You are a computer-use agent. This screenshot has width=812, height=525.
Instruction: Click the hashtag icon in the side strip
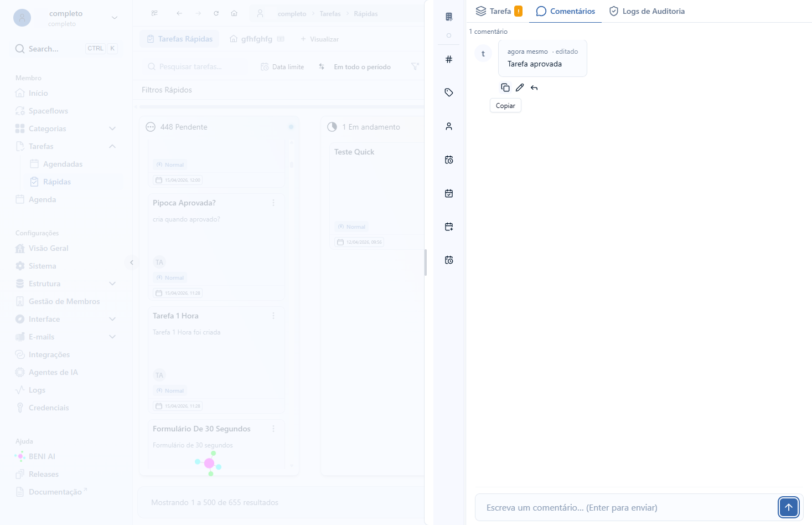point(449,59)
